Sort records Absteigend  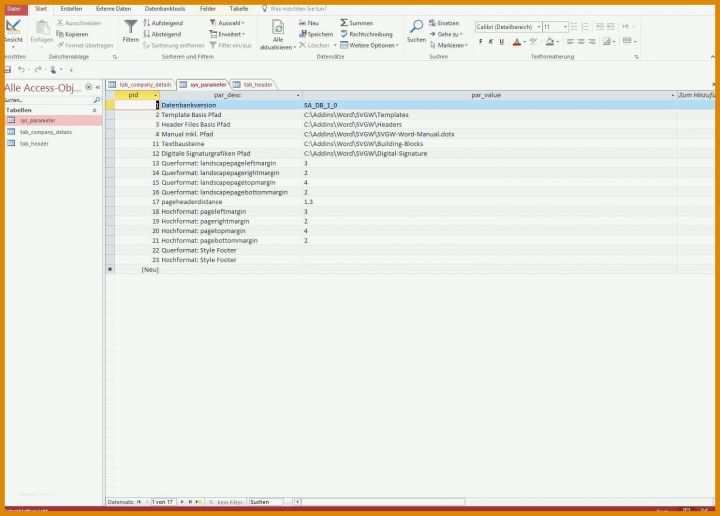pos(163,34)
